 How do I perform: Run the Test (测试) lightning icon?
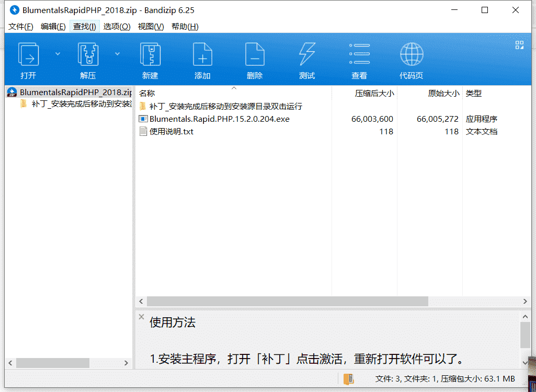(x=307, y=54)
